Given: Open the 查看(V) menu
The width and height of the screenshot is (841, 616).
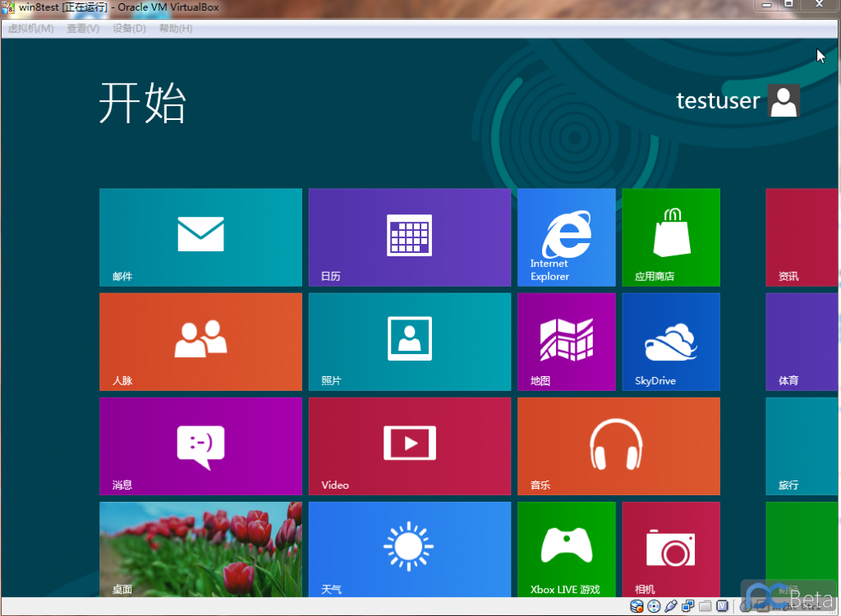Looking at the screenshot, I should coord(83,29).
